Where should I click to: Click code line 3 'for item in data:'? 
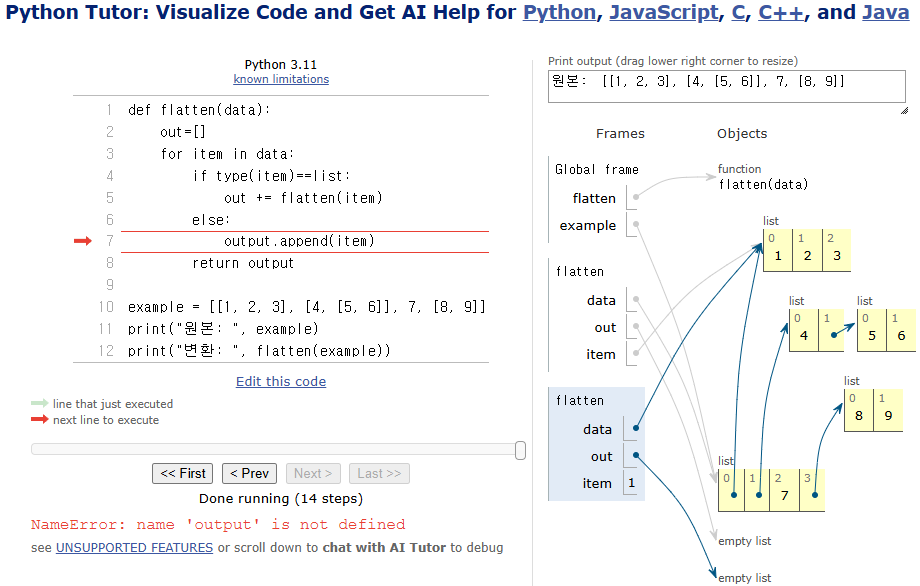pyautogui.click(x=227, y=154)
